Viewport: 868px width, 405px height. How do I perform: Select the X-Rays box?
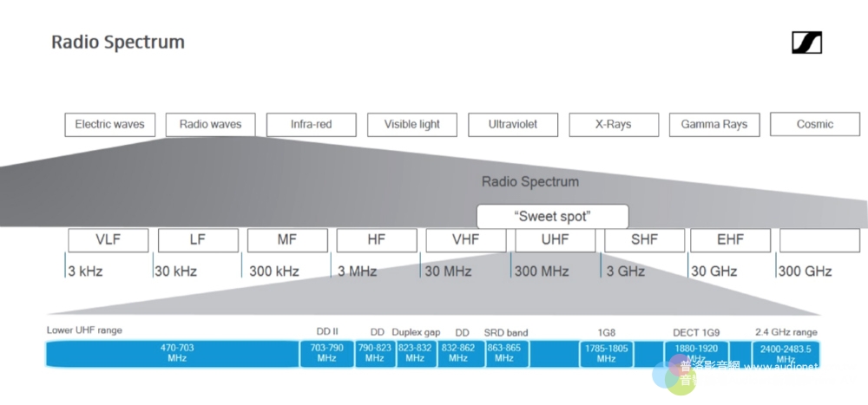(x=614, y=125)
